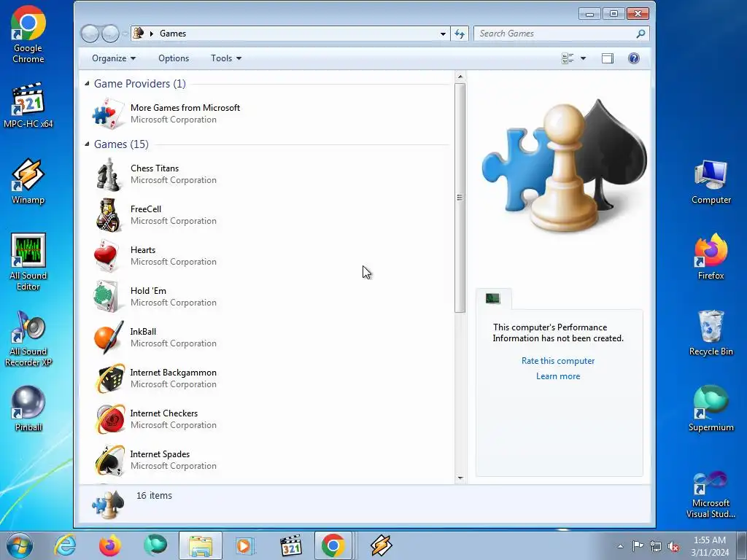Open Windows Media Player from taskbar
The width and height of the screenshot is (747, 560).
point(245,545)
